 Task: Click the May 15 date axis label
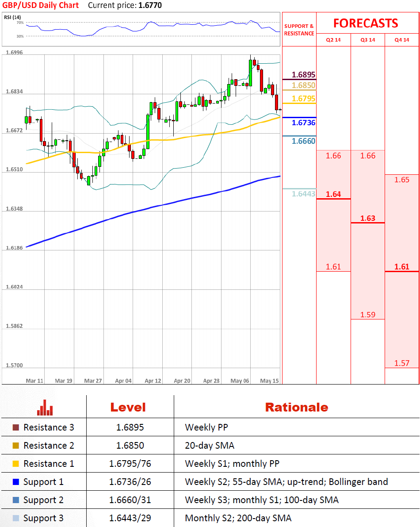coord(269,381)
